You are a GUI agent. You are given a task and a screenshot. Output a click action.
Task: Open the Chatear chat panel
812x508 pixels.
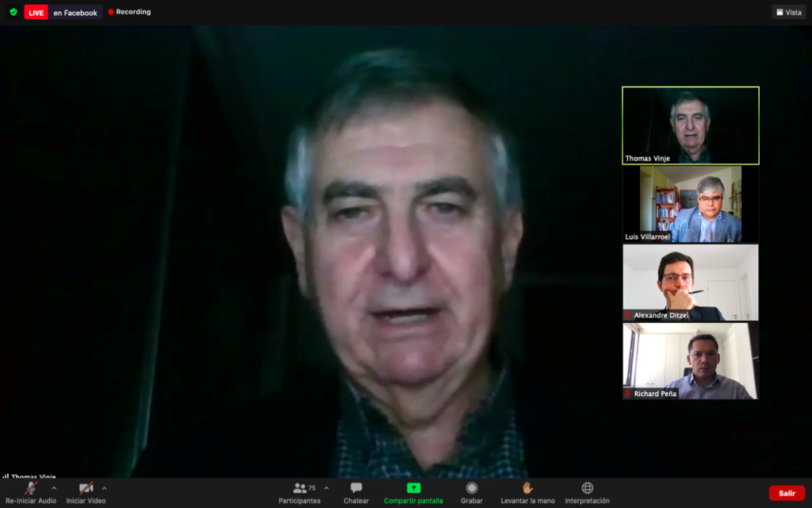tap(356, 488)
